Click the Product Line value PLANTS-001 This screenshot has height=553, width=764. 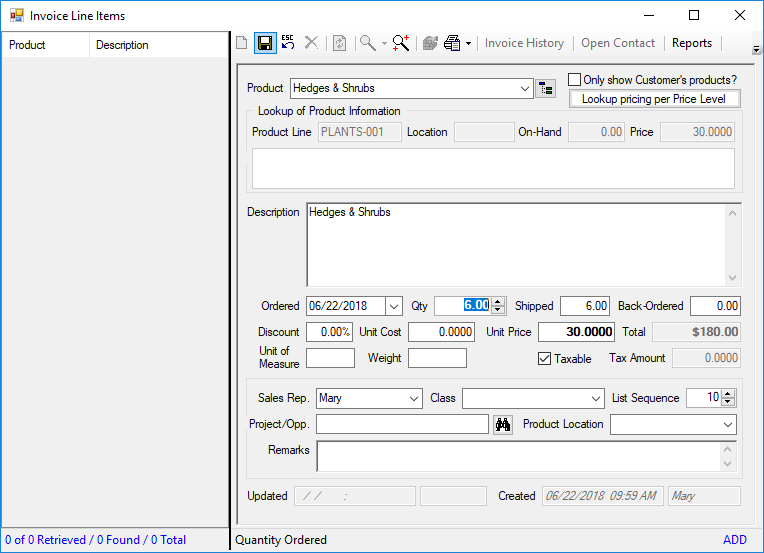(x=360, y=132)
